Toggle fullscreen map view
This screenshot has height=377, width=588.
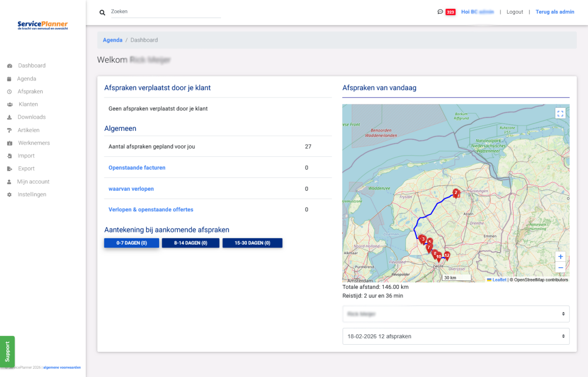coord(561,113)
